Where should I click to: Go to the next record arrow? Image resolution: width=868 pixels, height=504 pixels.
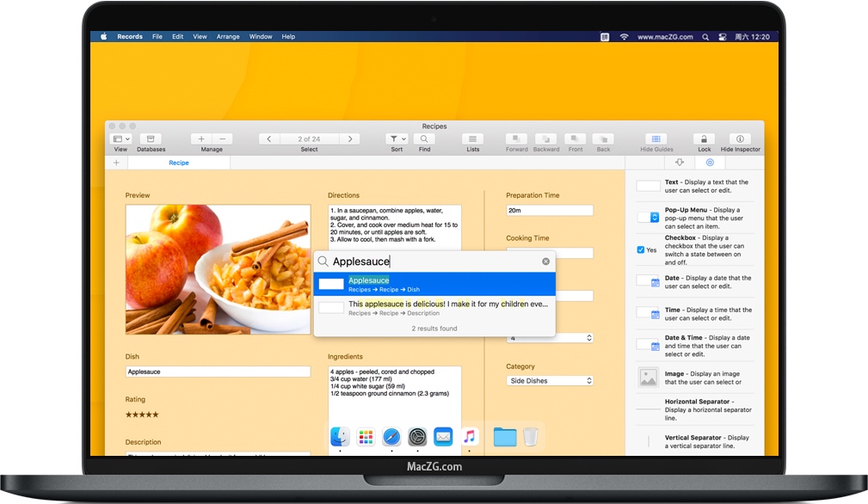350,138
